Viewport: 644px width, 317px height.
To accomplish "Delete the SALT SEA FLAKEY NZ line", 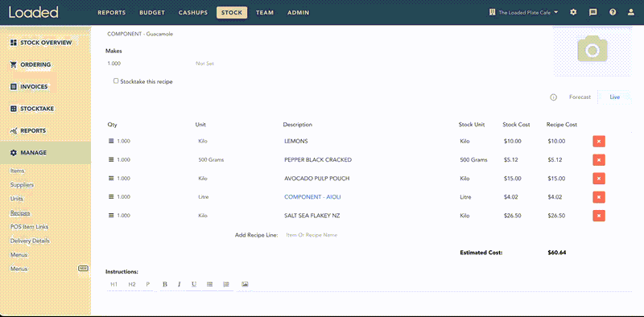I will (x=599, y=216).
